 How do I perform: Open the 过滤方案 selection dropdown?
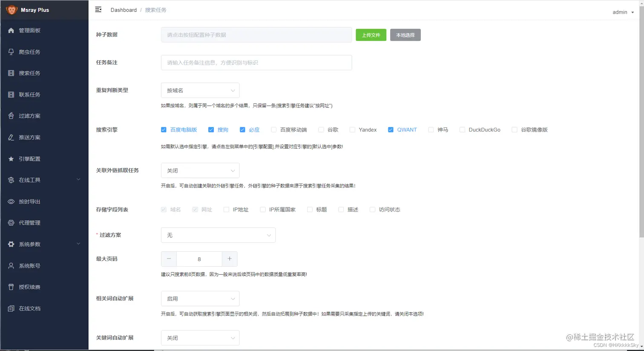pos(218,235)
